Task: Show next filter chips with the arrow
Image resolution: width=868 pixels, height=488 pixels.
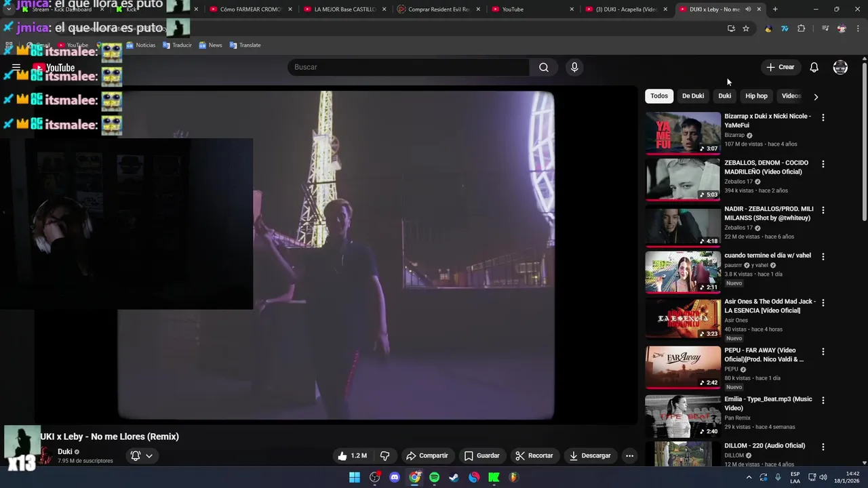Action: point(816,96)
